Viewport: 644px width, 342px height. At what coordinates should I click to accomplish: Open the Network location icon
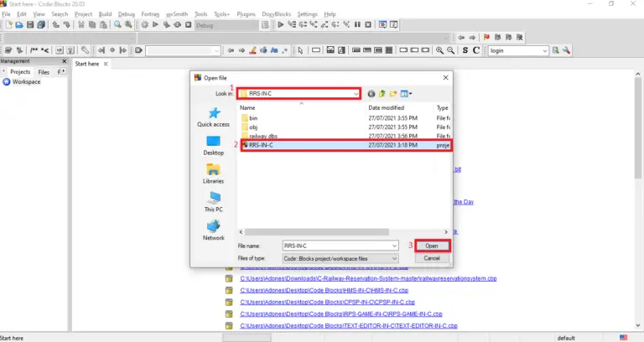(213, 230)
